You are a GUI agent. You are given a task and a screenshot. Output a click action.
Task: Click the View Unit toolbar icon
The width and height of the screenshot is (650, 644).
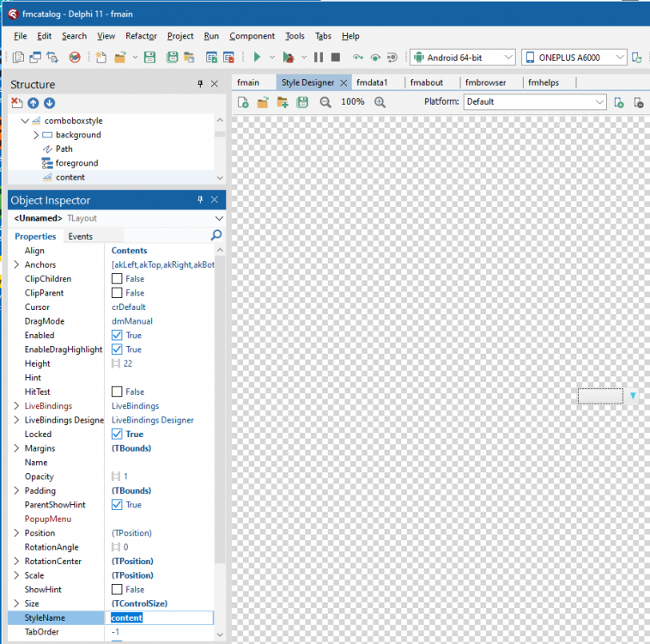click(x=18, y=58)
